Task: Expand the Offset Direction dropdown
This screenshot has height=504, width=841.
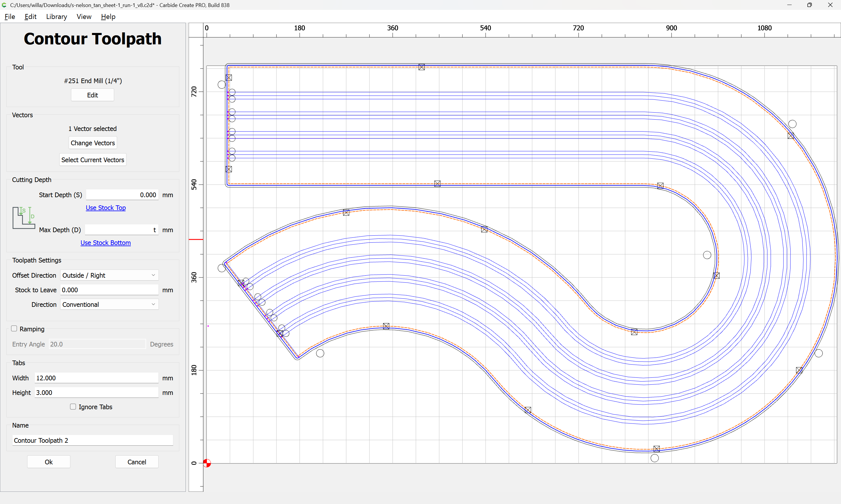Action: pos(109,275)
